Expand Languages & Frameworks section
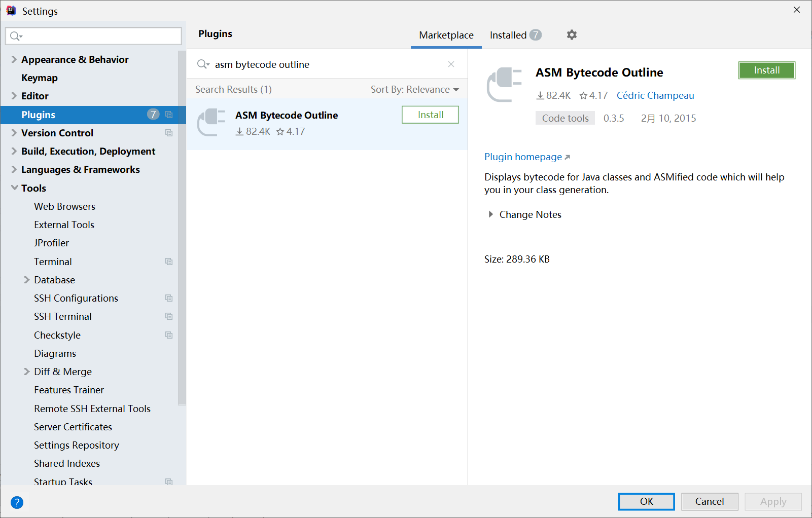The width and height of the screenshot is (812, 518). click(x=14, y=169)
